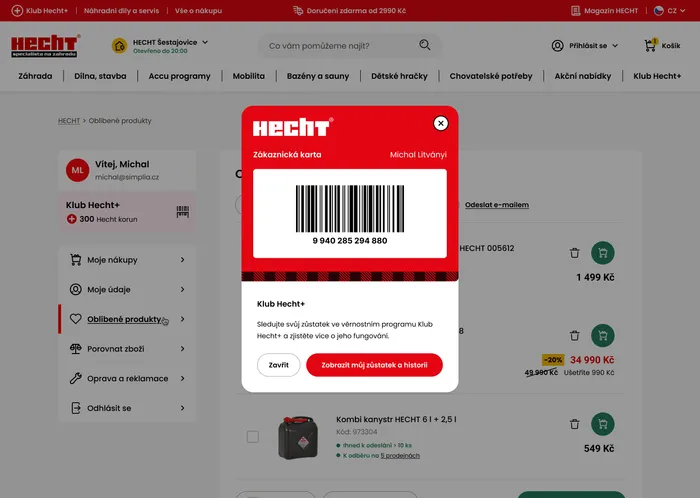Open Kombi kanystr HECHT 6 l + 2,5 l title
Image resolution: width=700 pixels, height=498 pixels.
pyautogui.click(x=396, y=419)
